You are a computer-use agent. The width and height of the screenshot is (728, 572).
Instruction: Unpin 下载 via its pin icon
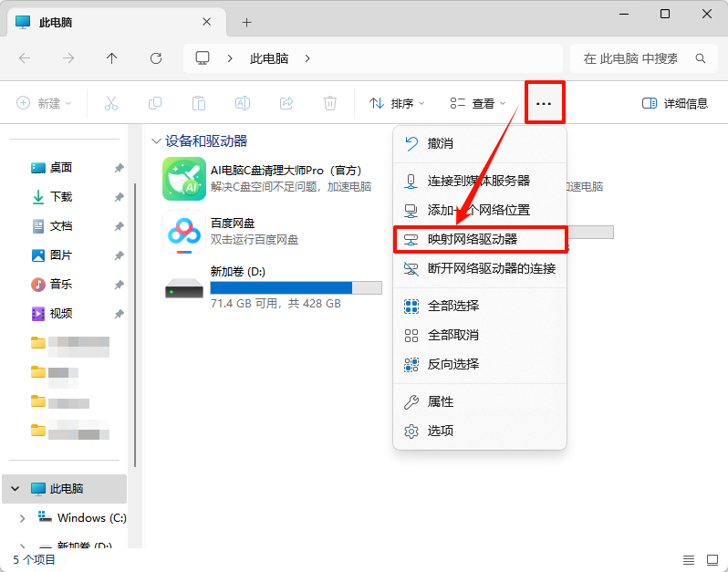(x=120, y=197)
